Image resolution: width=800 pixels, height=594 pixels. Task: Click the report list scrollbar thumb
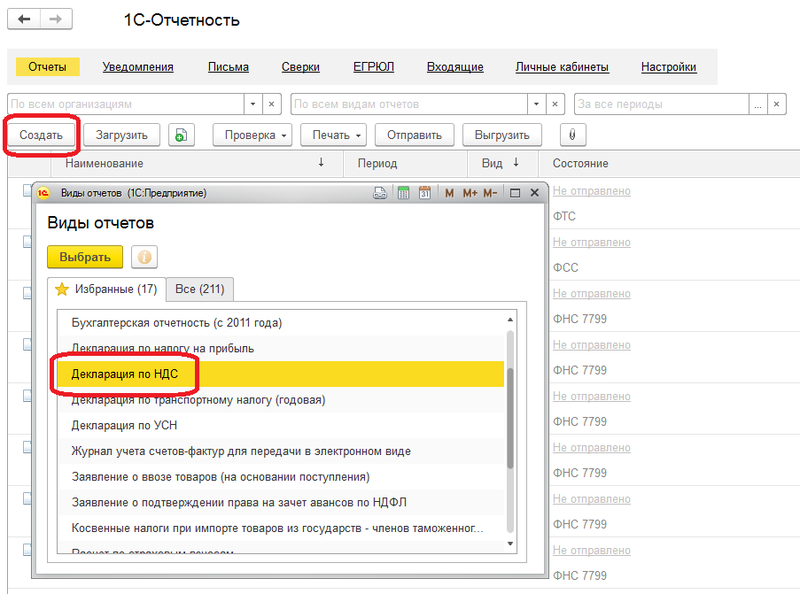[510, 418]
